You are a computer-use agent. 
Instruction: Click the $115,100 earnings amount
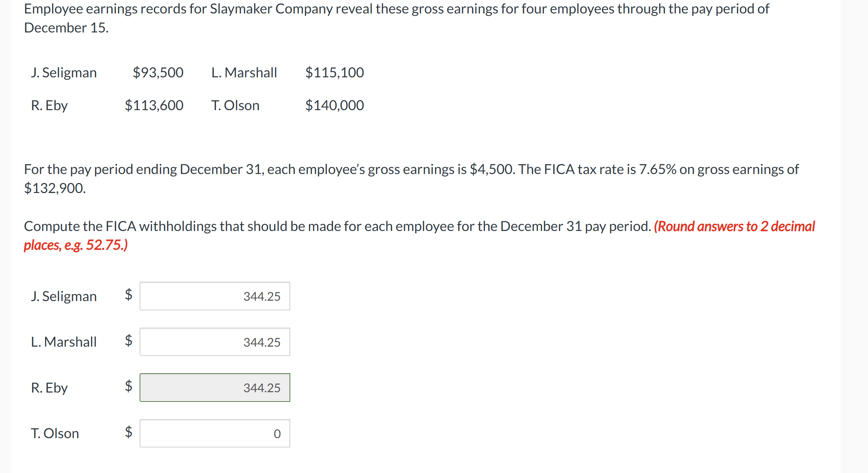(334, 72)
